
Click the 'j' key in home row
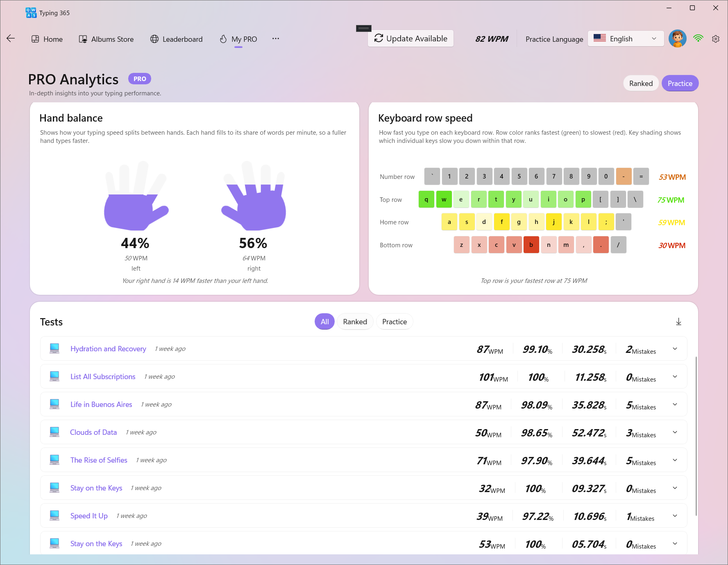click(x=554, y=222)
